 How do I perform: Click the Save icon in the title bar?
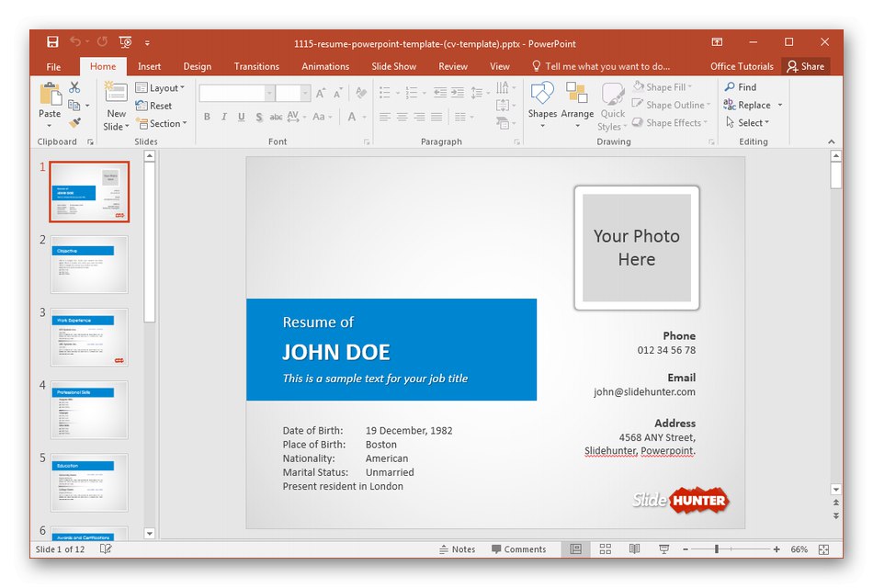(52, 42)
